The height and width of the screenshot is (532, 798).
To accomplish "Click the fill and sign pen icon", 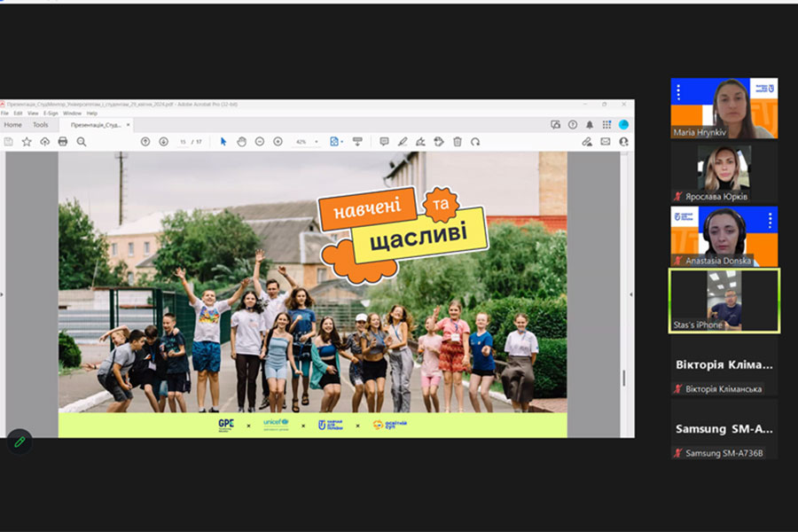I will pos(587,142).
